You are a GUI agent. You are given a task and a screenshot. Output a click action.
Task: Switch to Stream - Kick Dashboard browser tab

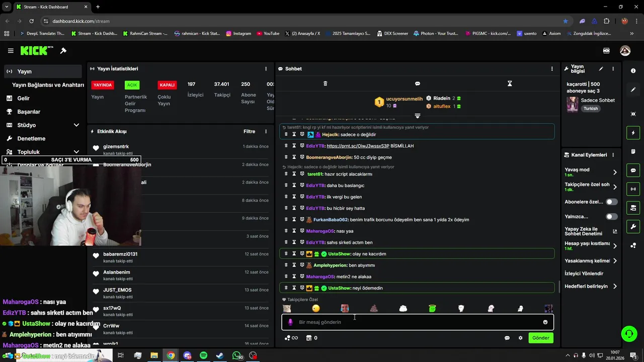tap(52, 7)
